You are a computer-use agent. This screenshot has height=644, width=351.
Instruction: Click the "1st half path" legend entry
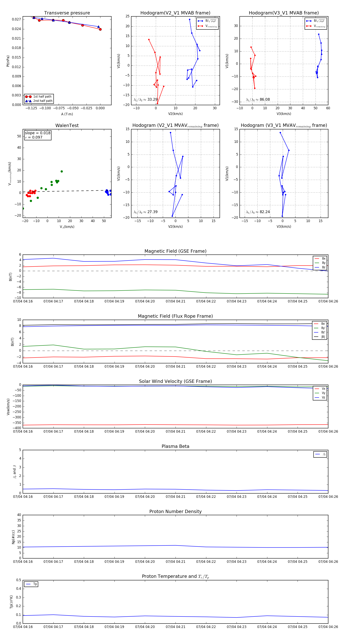click(39, 96)
